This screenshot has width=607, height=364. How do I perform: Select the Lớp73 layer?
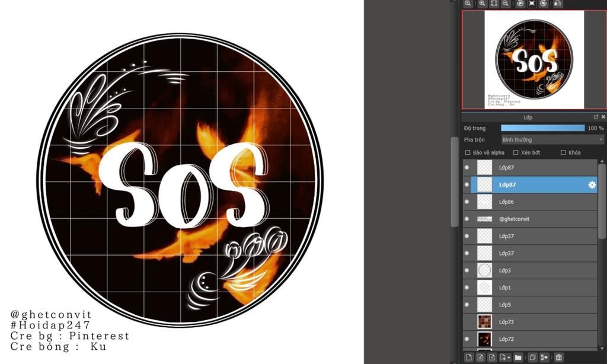(x=530, y=322)
